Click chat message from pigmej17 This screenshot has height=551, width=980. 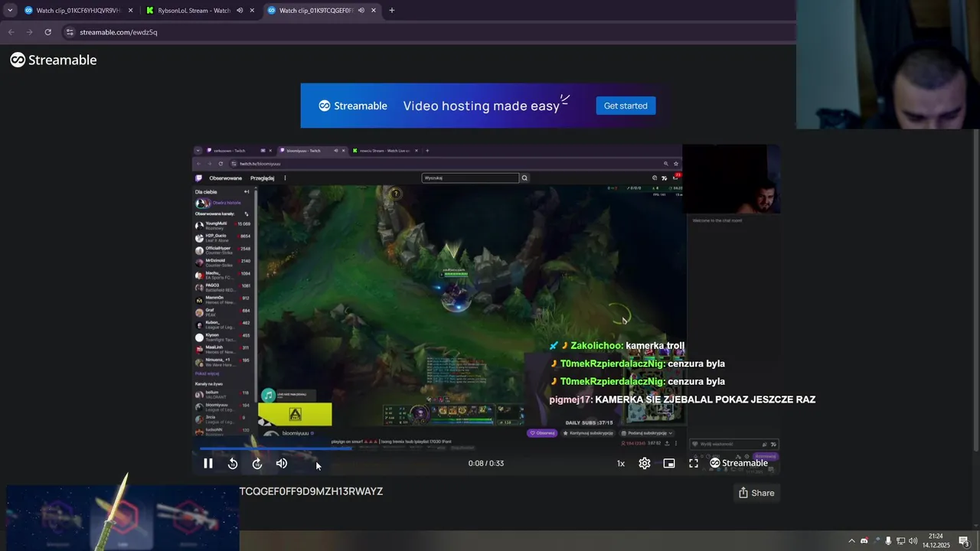point(682,399)
